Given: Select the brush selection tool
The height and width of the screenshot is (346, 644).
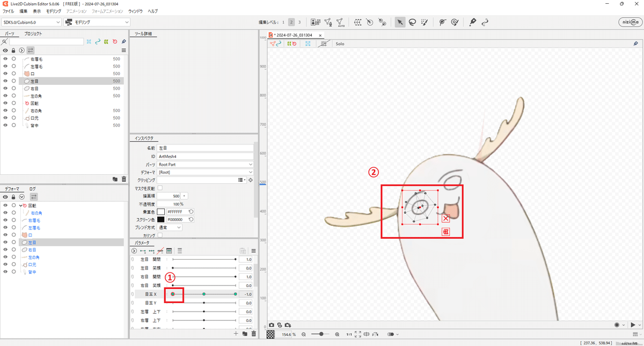Looking at the screenshot, I should pyautogui.click(x=424, y=22).
